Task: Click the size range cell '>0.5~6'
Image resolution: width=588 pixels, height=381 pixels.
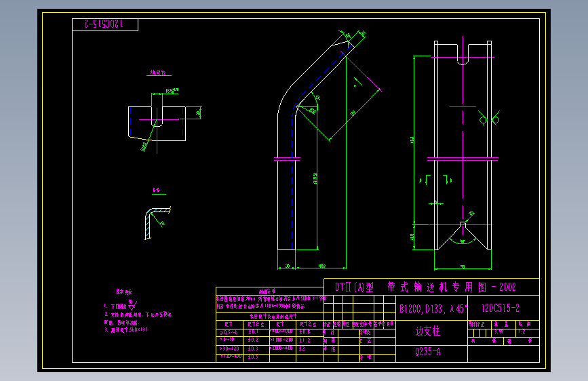Action: [229, 332]
